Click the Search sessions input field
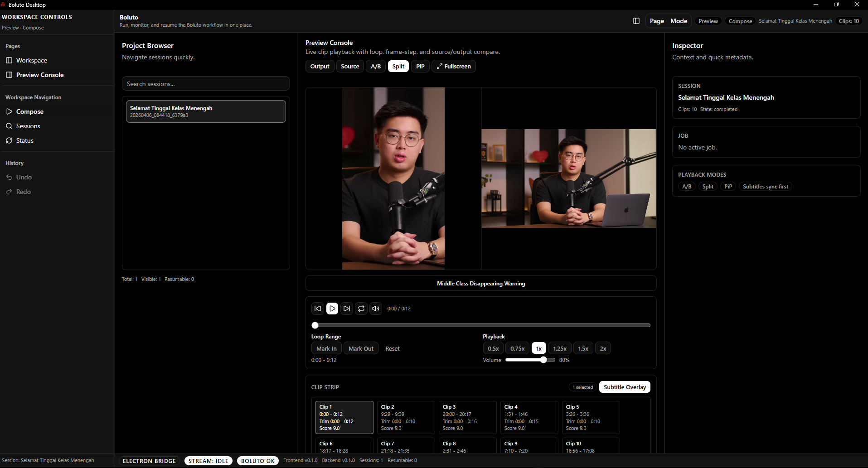Screen dimensions: 868x468 pyautogui.click(x=206, y=84)
